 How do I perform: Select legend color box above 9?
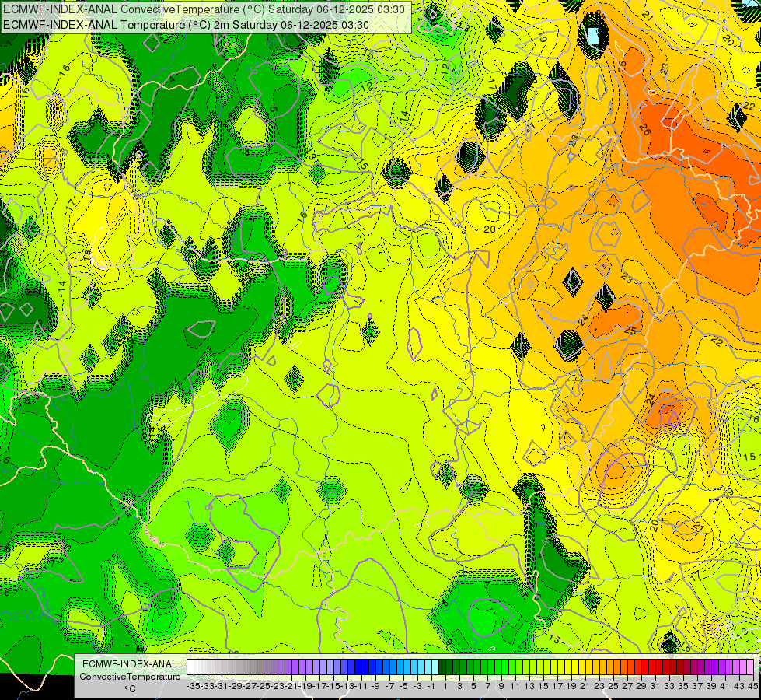click(x=497, y=667)
